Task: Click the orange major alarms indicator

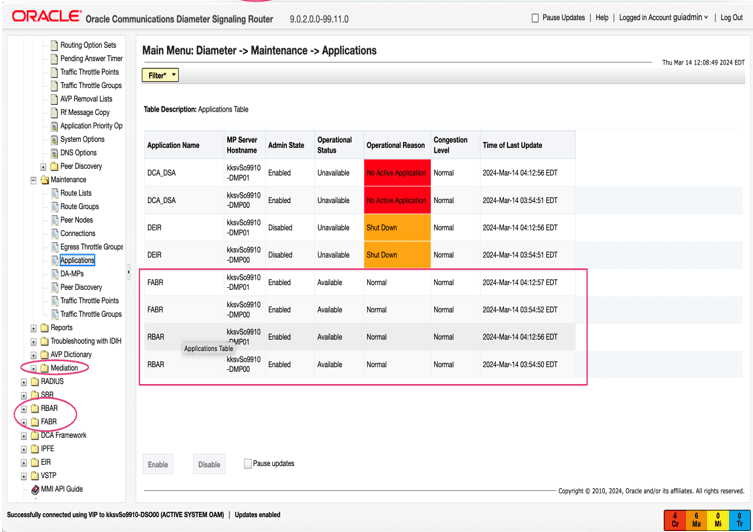Action: (x=696, y=520)
